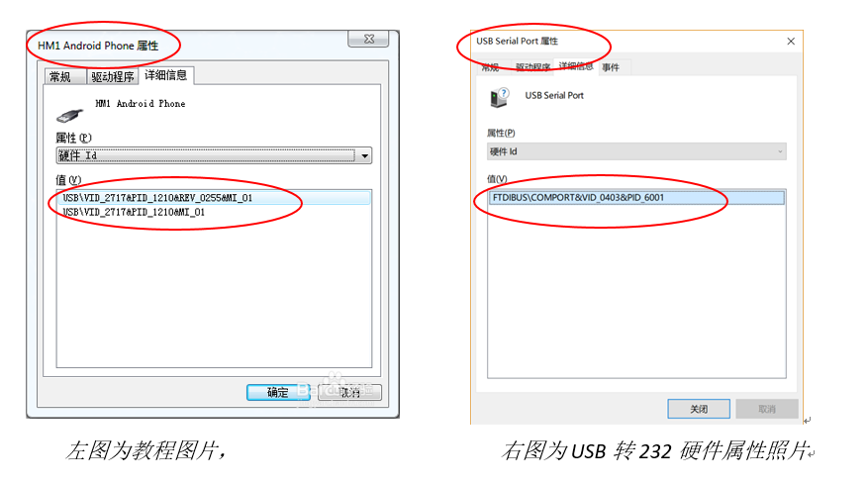This screenshot has width=868, height=485.
Task: Open 驱动程序 tab in HM1 dialog
Action: (113, 76)
